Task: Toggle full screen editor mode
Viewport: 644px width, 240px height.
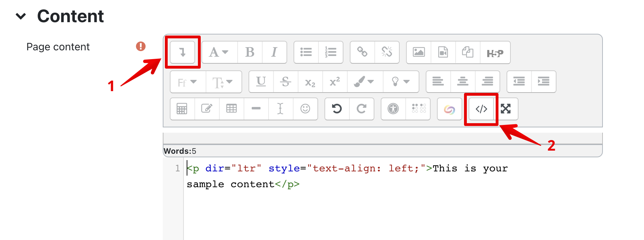Action: point(505,109)
